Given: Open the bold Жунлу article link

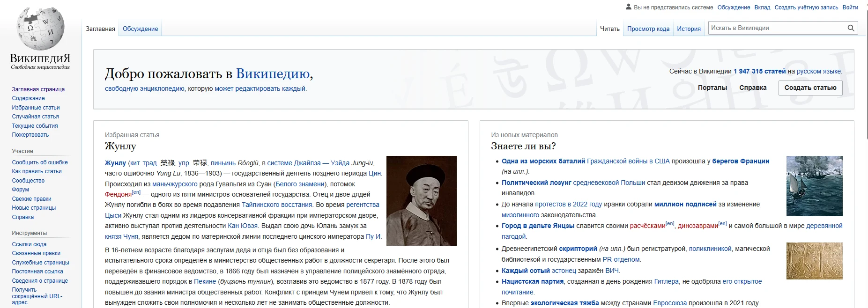Looking at the screenshot, I should click(115, 163).
